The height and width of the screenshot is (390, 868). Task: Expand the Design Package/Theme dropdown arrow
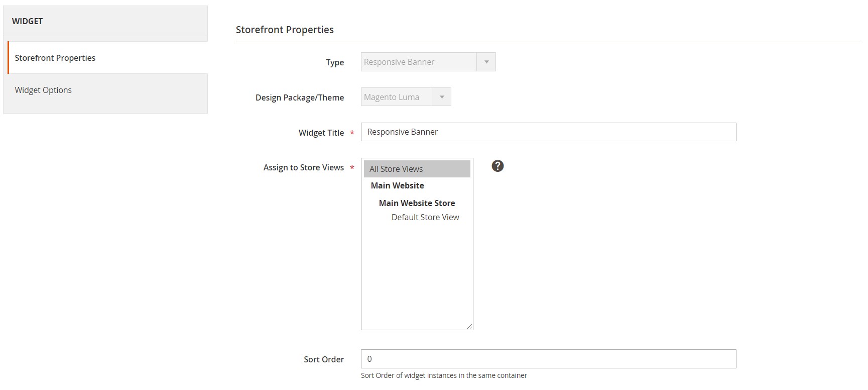tap(441, 97)
